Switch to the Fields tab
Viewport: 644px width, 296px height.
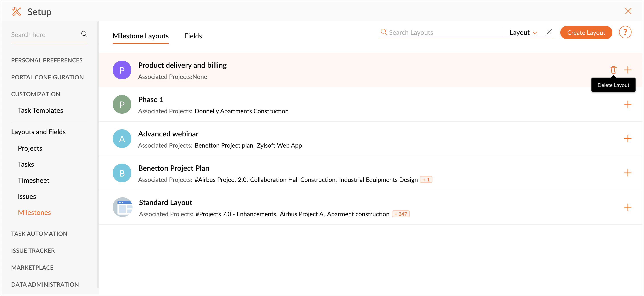(x=193, y=36)
